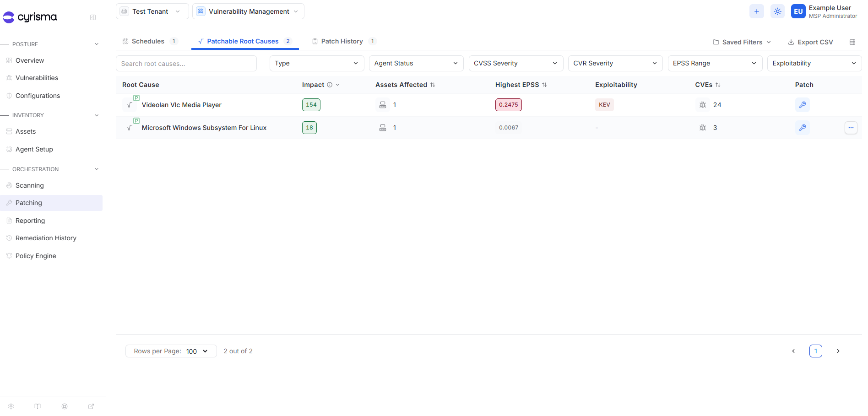This screenshot has width=868, height=416.
Task: Open Policy Engine in the sidebar
Action: click(x=51, y=256)
